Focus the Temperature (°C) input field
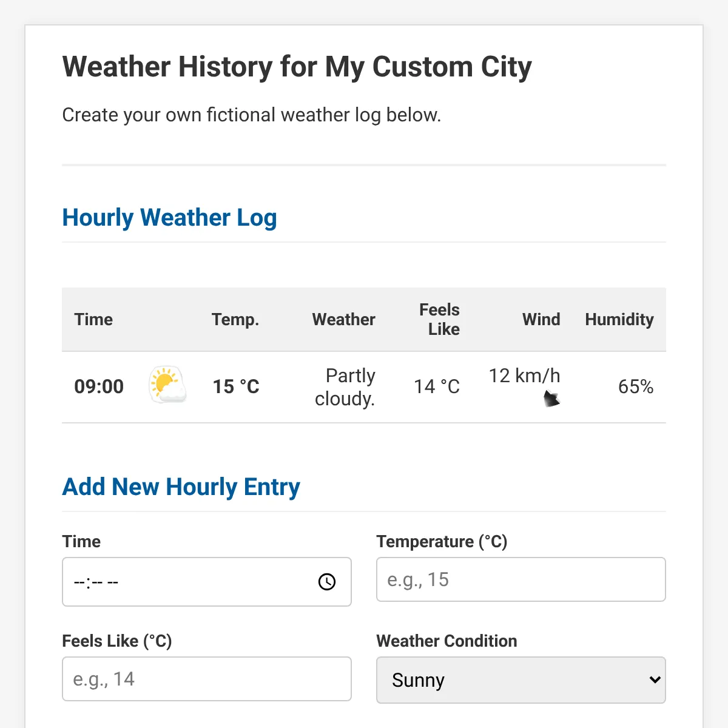Viewport: 728px width, 728px height. click(x=521, y=579)
